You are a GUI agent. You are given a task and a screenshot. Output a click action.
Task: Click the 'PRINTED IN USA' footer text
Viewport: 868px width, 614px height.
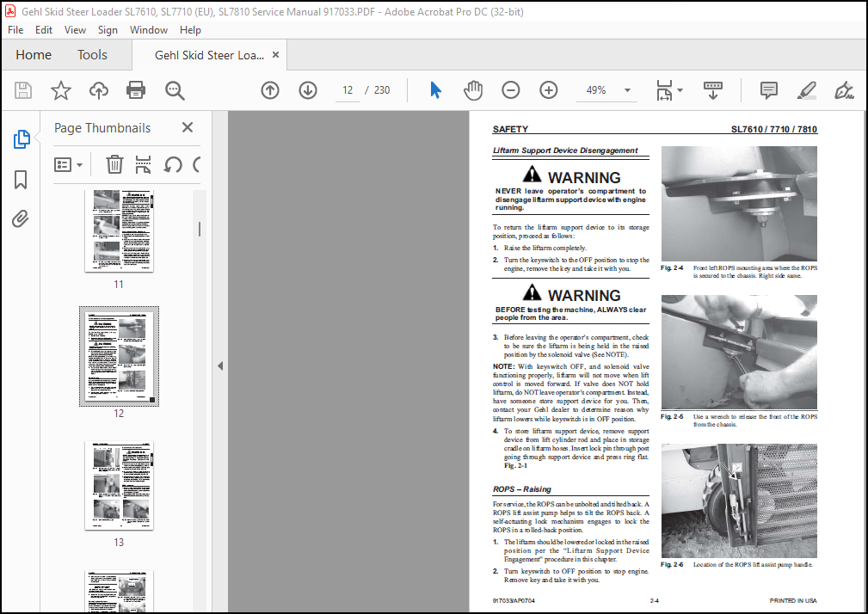coord(792,600)
